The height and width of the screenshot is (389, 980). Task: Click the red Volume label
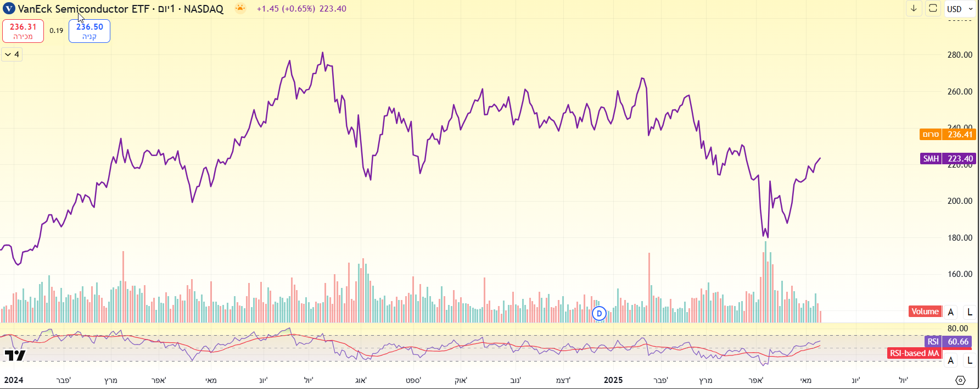tap(925, 312)
